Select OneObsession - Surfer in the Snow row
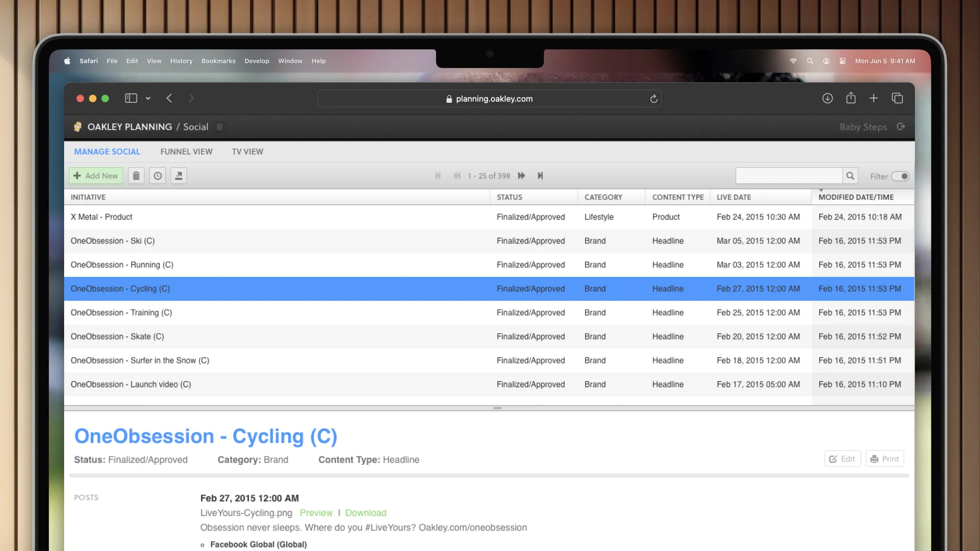The height and width of the screenshot is (551, 980). point(489,361)
